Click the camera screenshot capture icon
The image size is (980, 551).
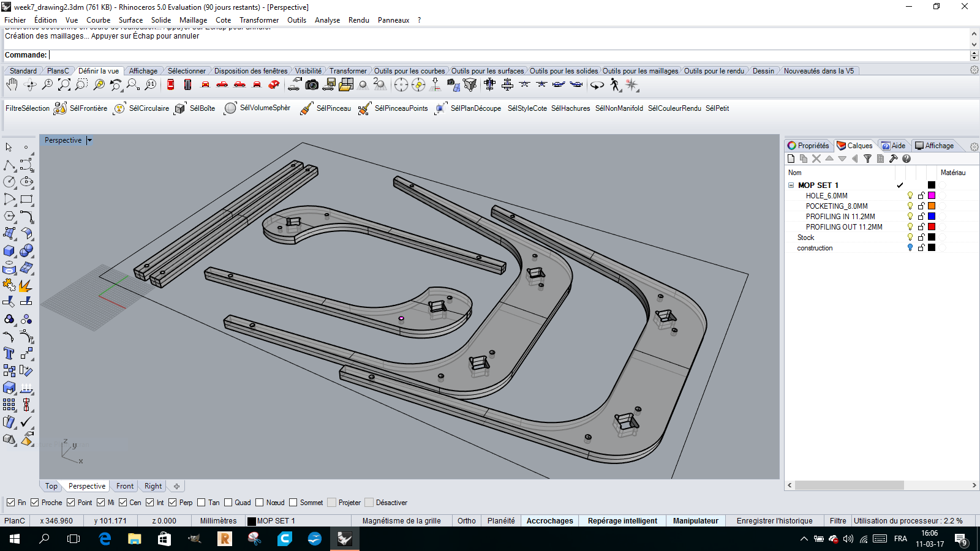pyautogui.click(x=312, y=85)
